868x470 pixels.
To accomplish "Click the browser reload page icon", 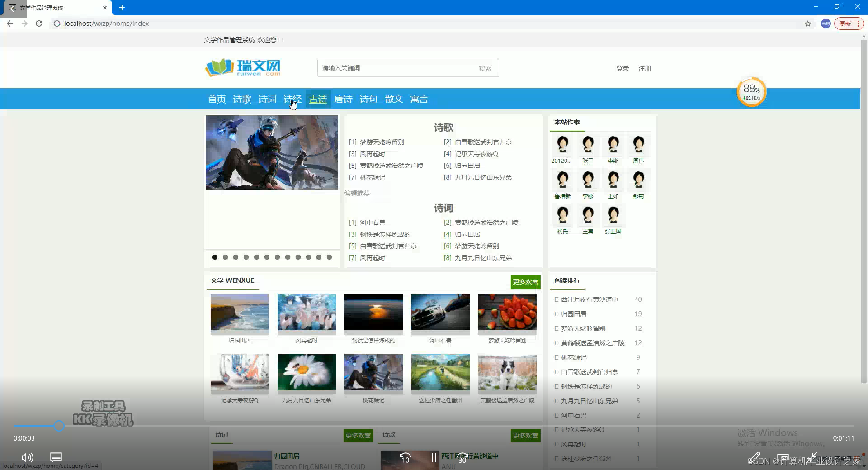I will coord(39,24).
